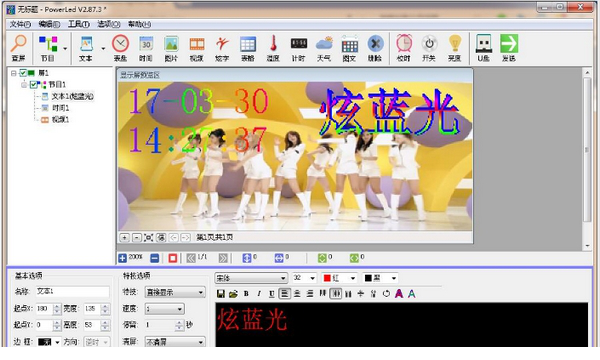Open the 帮助 Help menu

pyautogui.click(x=139, y=24)
